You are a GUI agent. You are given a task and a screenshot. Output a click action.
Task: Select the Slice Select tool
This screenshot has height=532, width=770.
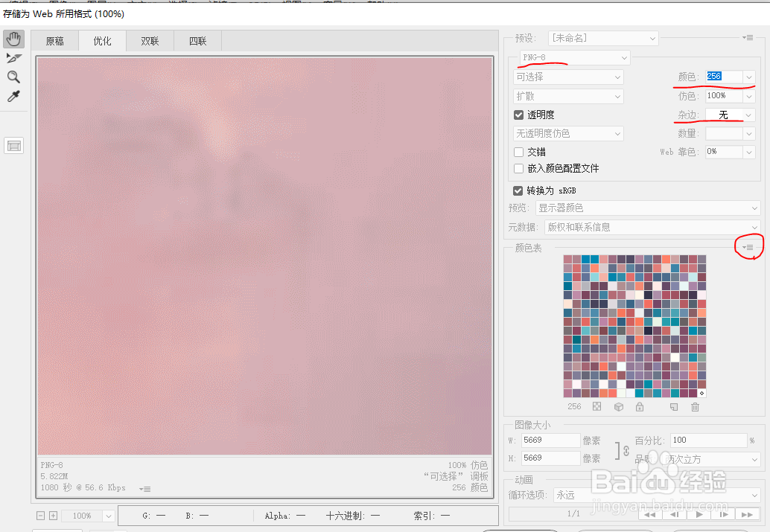pos(13,58)
